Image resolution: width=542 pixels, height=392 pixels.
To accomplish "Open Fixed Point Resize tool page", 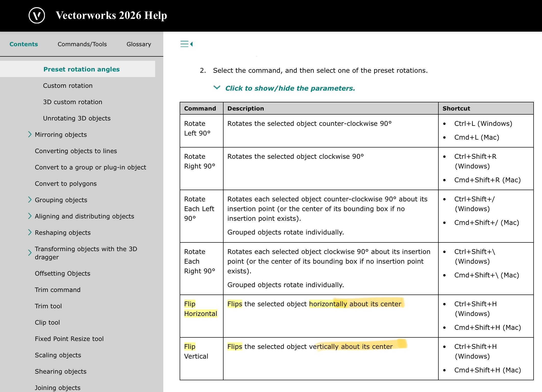I will tap(69, 339).
